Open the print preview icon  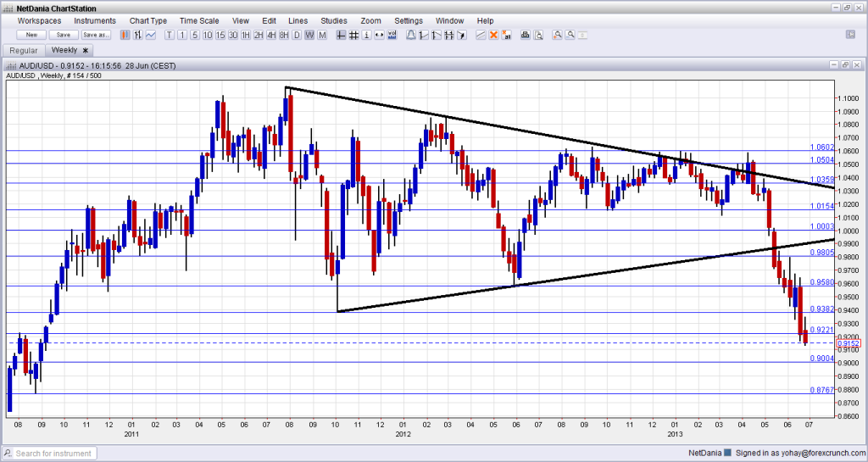pos(538,35)
